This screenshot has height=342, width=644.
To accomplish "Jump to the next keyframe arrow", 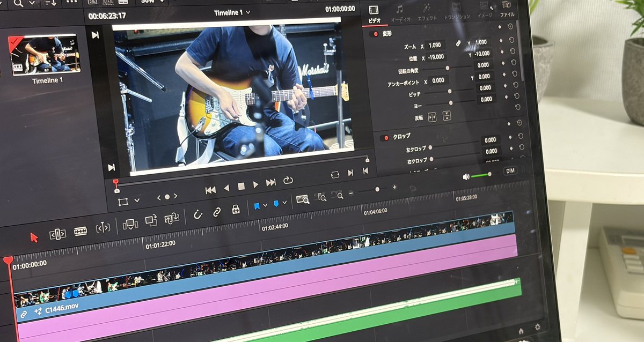I will (175, 196).
